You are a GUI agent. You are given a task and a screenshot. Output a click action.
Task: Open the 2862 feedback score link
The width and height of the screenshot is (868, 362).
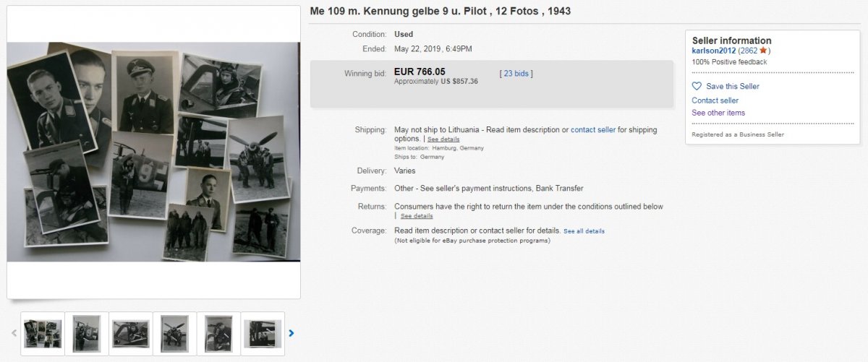[x=748, y=51]
